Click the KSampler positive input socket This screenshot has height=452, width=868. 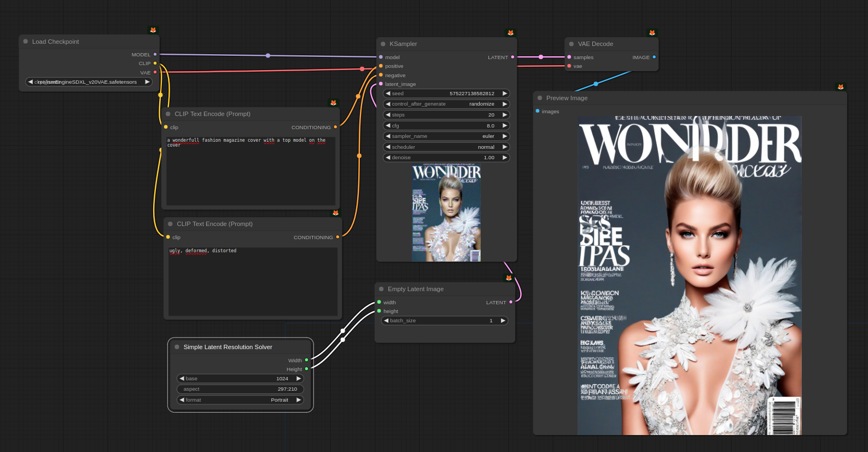tap(381, 66)
